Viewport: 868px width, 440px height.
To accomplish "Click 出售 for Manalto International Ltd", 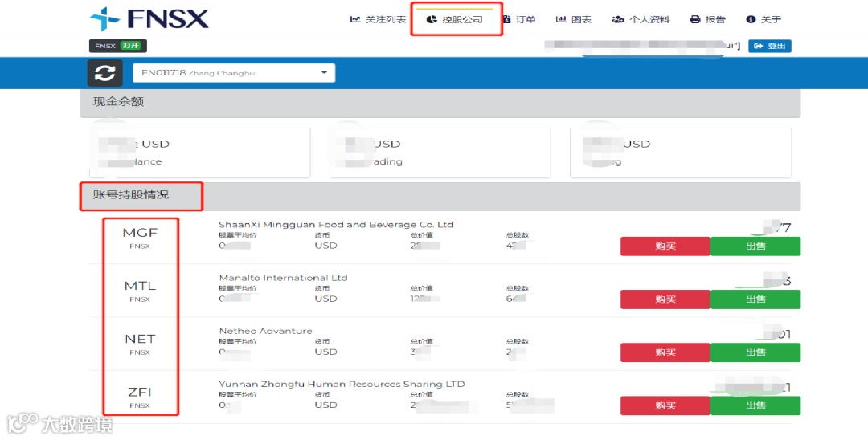I will [x=755, y=299].
